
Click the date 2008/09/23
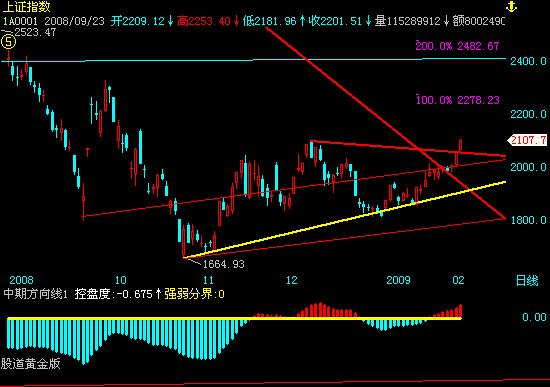(75, 21)
